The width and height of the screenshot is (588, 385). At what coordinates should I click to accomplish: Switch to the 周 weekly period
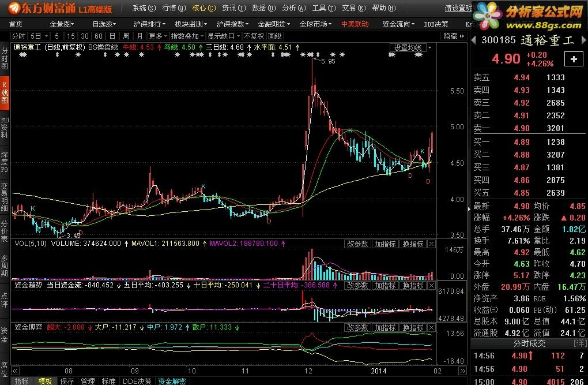coord(126,36)
